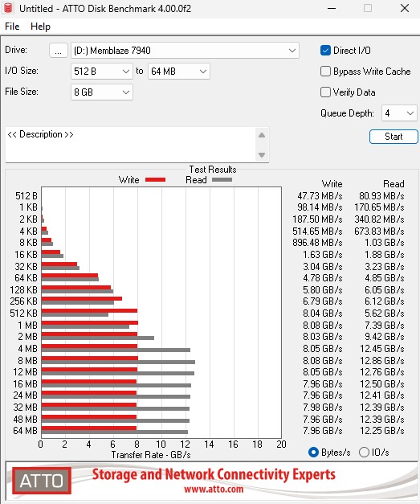Enable the Bypass Write Cache checkbox
The image size is (420, 504).
(x=325, y=71)
